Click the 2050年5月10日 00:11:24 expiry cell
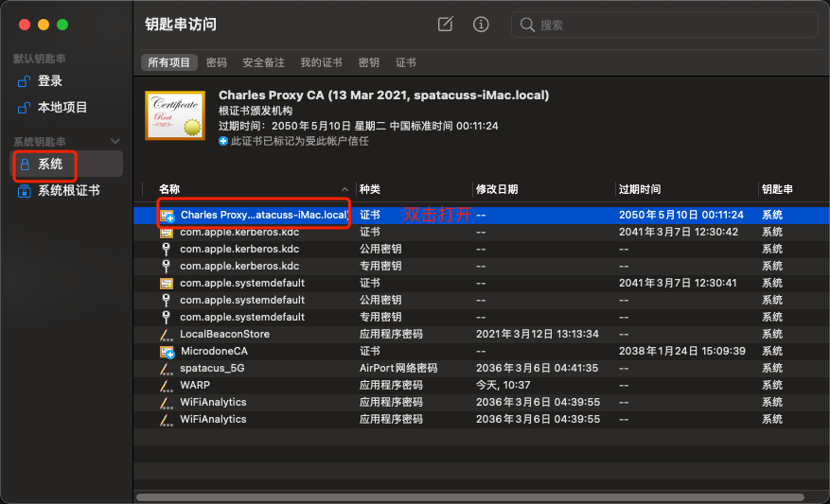The width and height of the screenshot is (830, 504). coord(681,215)
